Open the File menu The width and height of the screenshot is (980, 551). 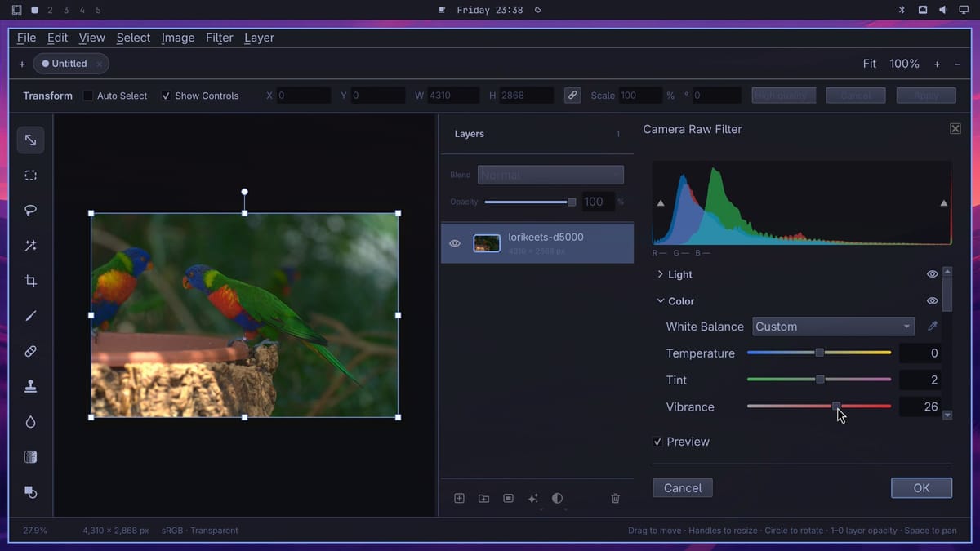[26, 38]
